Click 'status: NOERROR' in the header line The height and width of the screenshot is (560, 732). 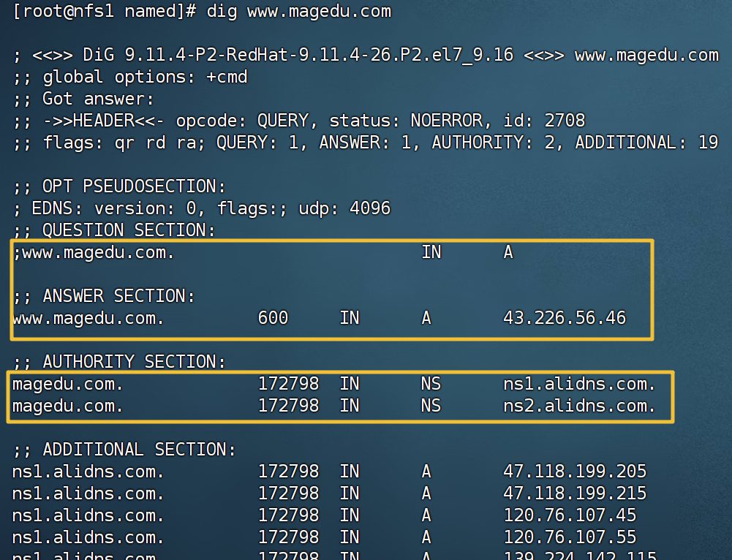406,121
